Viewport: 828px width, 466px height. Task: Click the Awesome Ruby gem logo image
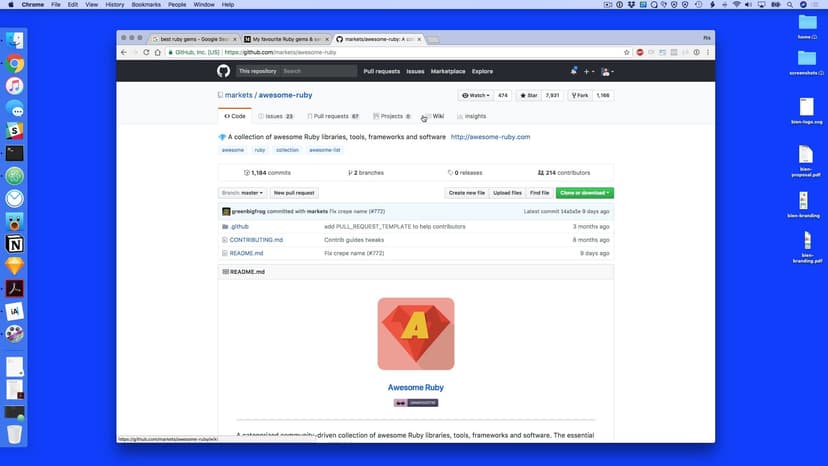(x=416, y=334)
